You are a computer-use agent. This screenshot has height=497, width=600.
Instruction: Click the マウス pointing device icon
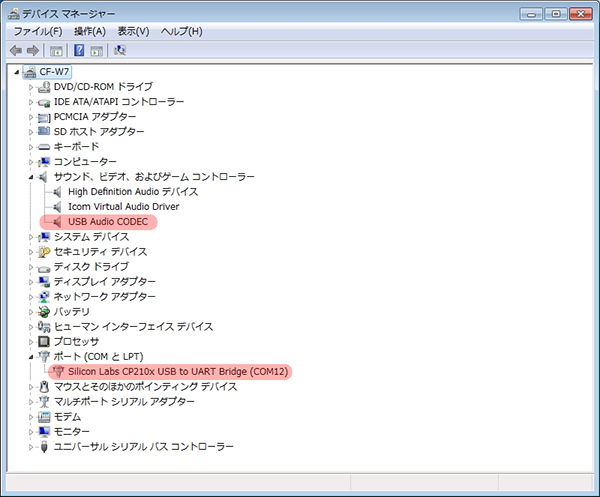[x=44, y=387]
